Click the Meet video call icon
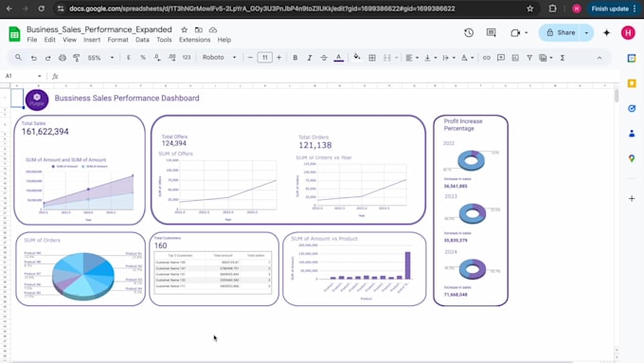Image resolution: width=644 pixels, height=363 pixels. (x=515, y=33)
